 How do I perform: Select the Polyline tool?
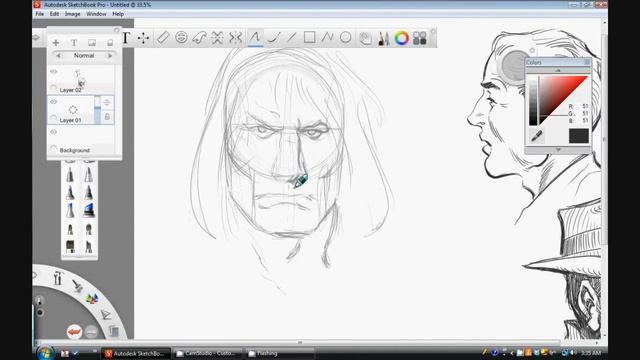pyautogui.click(x=327, y=38)
